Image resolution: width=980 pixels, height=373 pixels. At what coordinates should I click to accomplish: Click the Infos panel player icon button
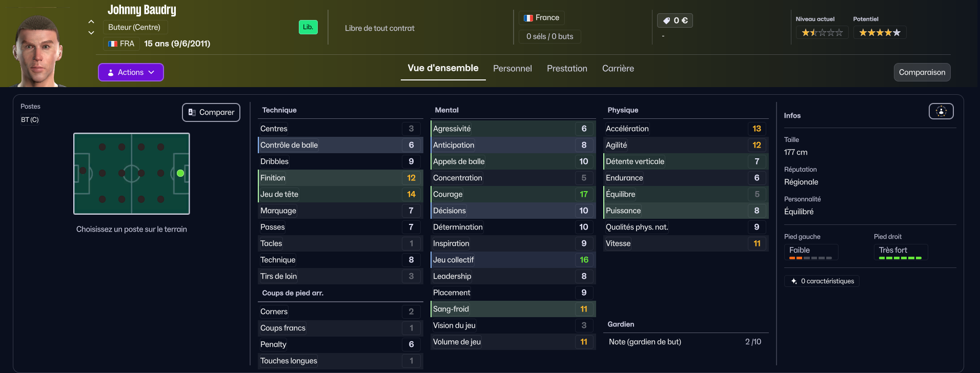coord(941,111)
